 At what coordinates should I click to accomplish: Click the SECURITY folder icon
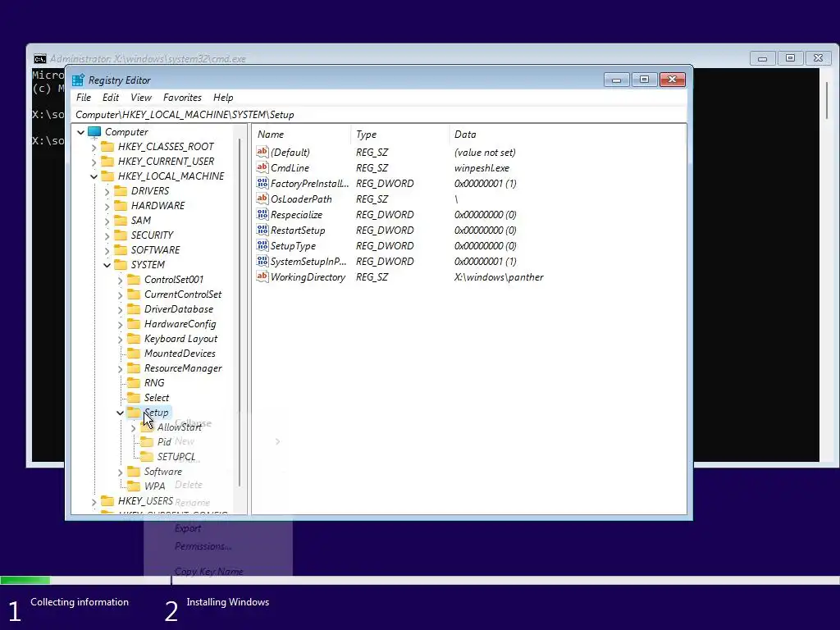[121, 235]
